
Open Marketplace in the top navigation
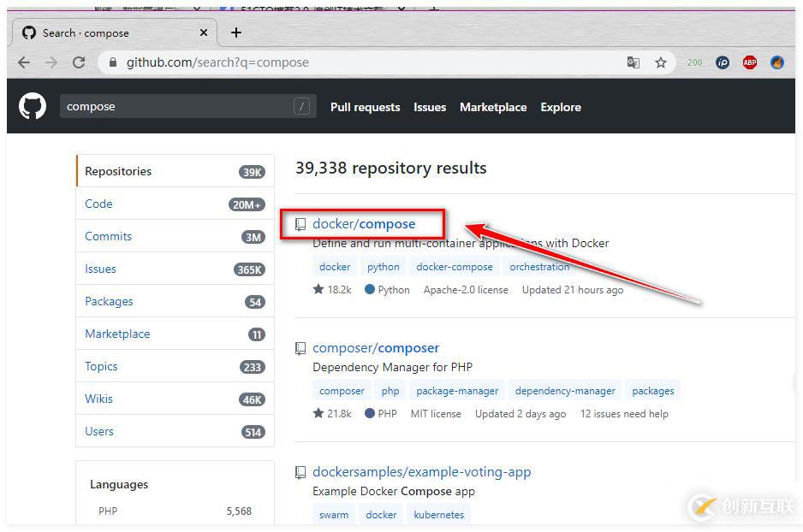pos(493,107)
